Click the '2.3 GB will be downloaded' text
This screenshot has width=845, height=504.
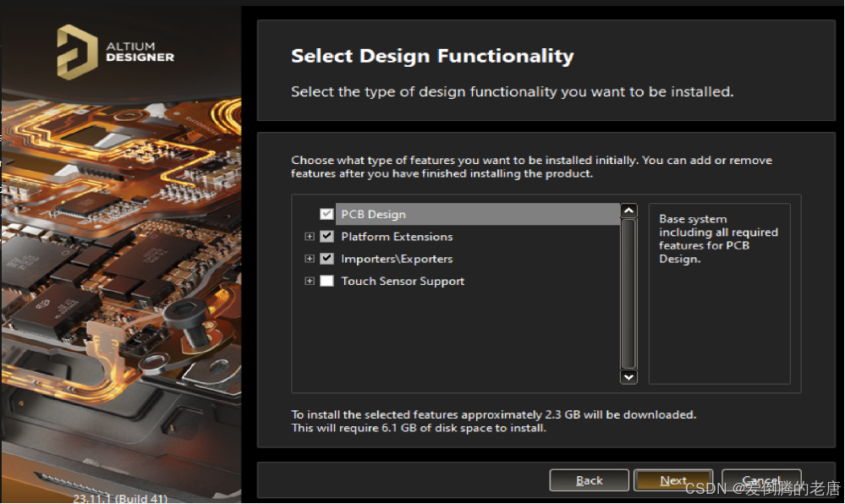click(x=620, y=414)
